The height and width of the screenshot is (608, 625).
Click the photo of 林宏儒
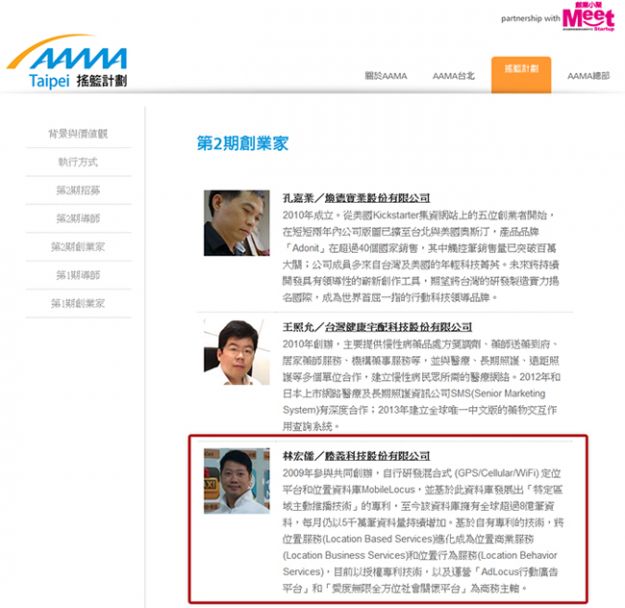[x=236, y=481]
